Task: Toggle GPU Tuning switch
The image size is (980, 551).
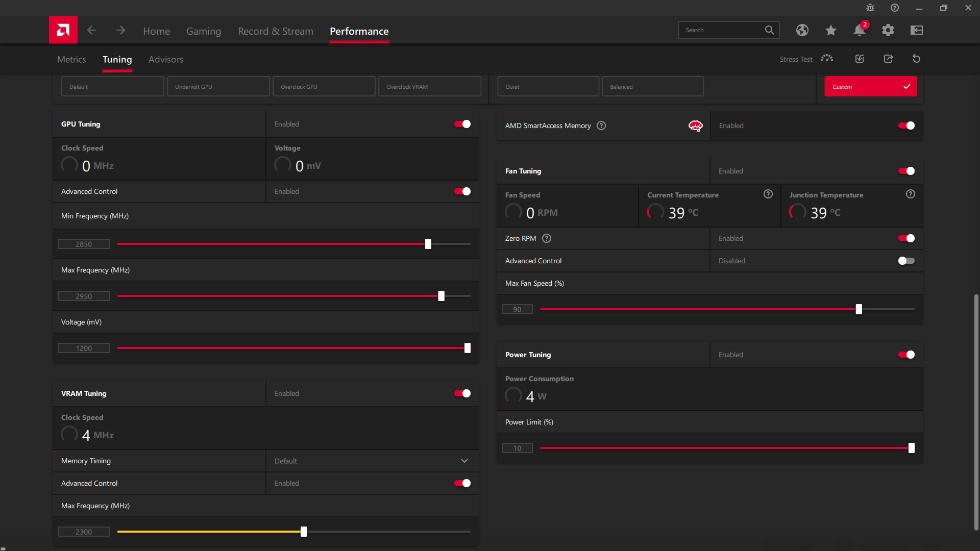Action: point(462,124)
